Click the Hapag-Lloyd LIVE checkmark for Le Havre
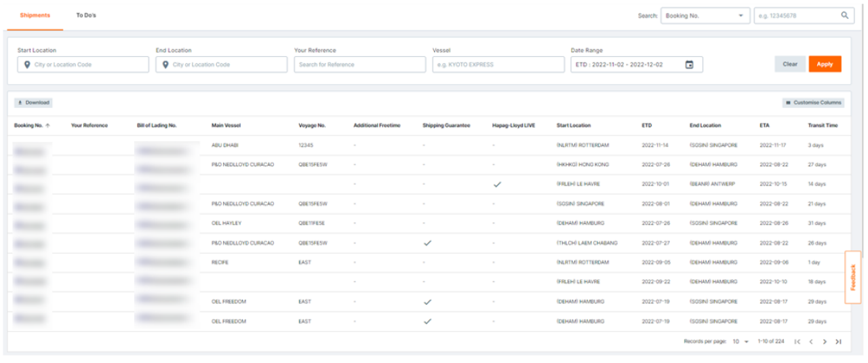The image size is (868, 363). click(x=497, y=185)
